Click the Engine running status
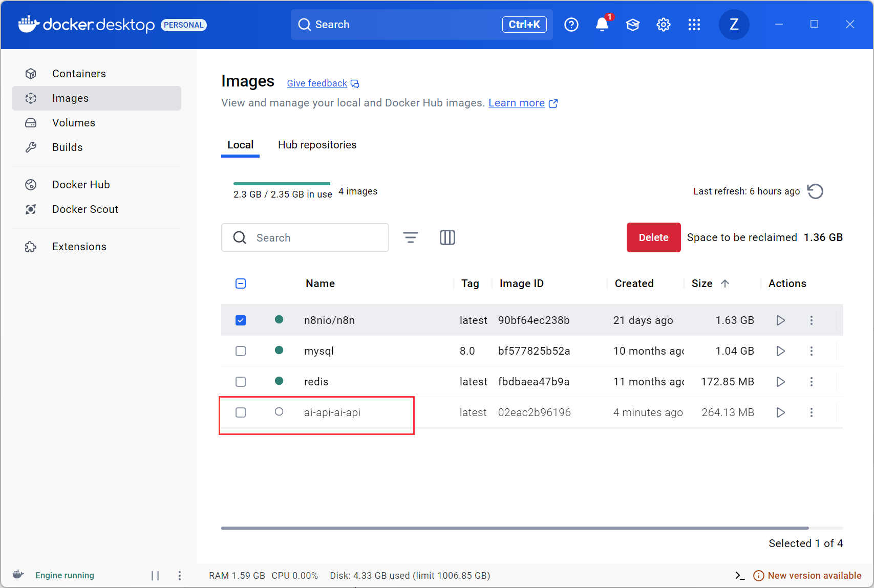The width and height of the screenshot is (874, 588). pos(65,575)
